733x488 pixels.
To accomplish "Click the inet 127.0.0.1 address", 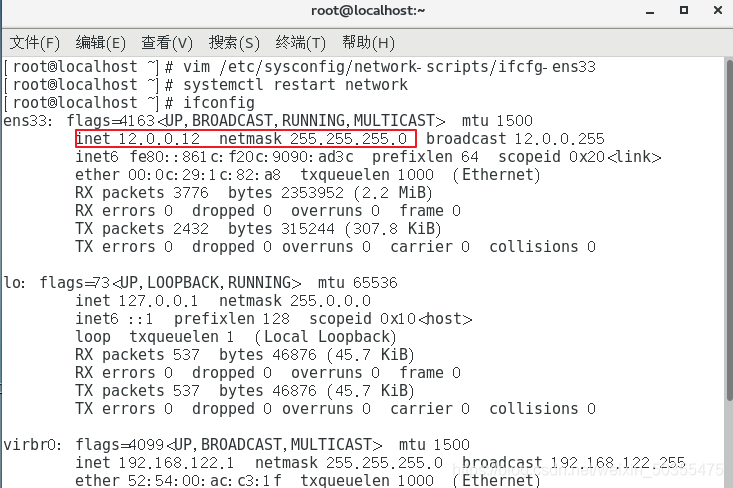I will [x=137, y=301].
